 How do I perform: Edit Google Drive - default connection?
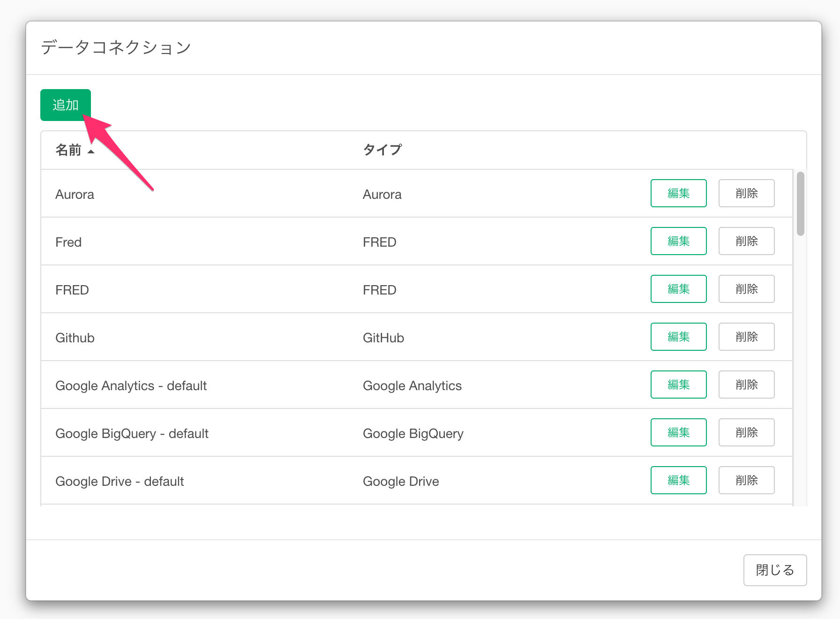point(678,480)
